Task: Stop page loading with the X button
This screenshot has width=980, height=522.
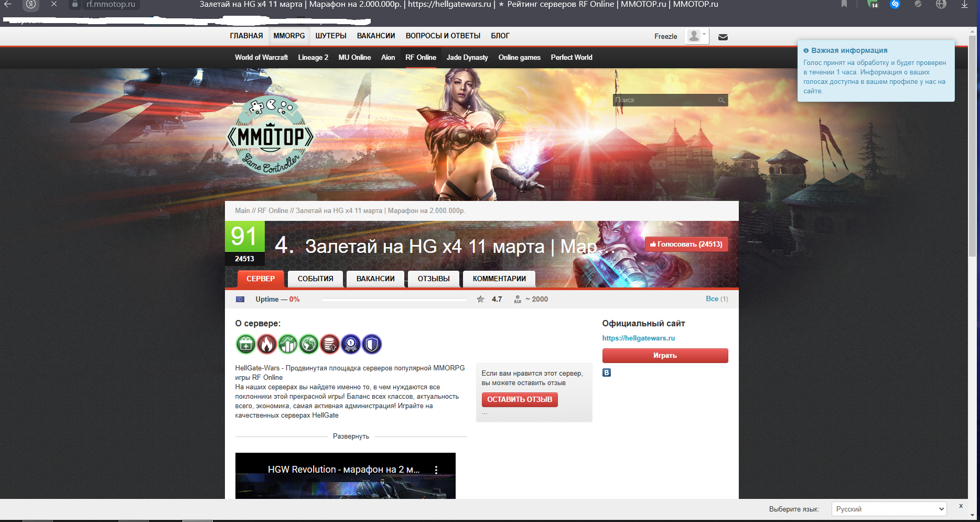Action: pos(54,4)
